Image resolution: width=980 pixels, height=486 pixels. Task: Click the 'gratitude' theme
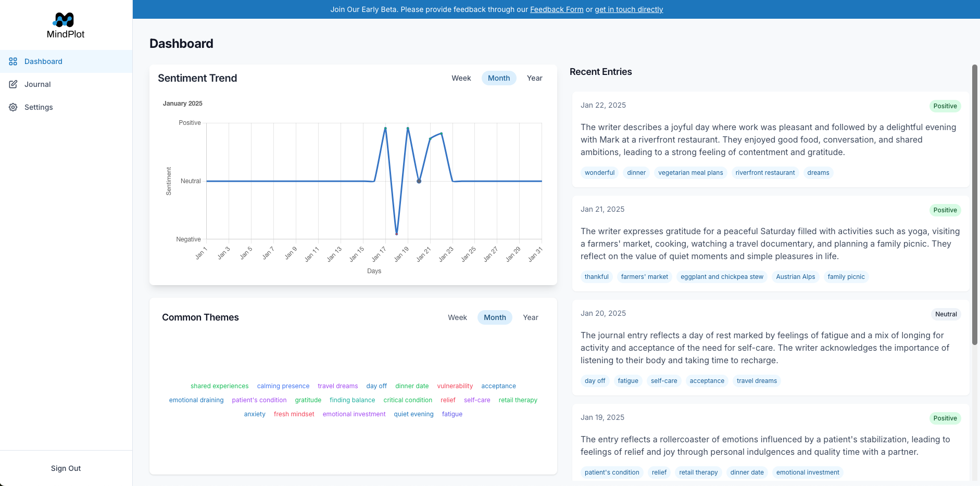[308, 400]
